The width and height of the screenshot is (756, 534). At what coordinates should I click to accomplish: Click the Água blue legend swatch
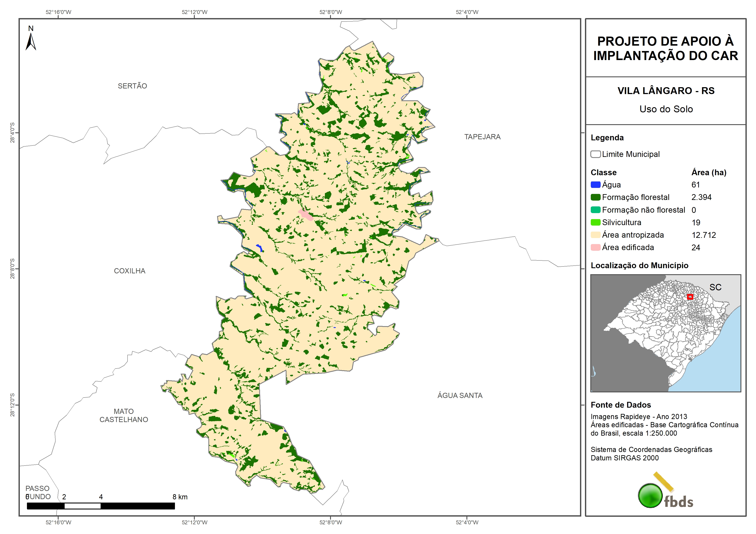[595, 185]
